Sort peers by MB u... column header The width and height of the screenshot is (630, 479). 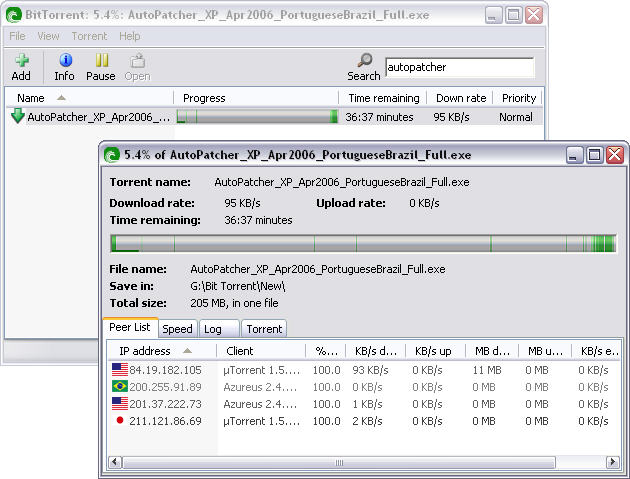click(545, 351)
